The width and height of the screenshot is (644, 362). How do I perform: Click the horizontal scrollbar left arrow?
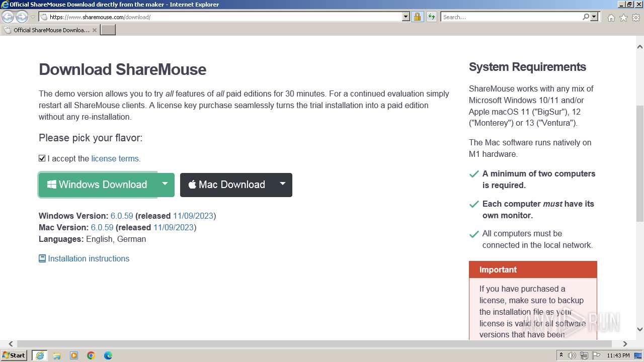(x=11, y=344)
